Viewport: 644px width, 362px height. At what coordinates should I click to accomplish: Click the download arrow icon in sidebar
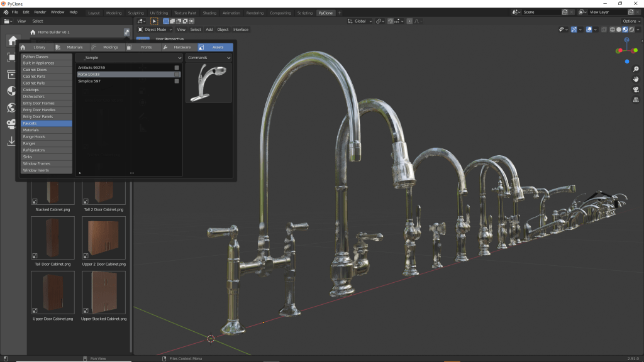click(x=11, y=141)
